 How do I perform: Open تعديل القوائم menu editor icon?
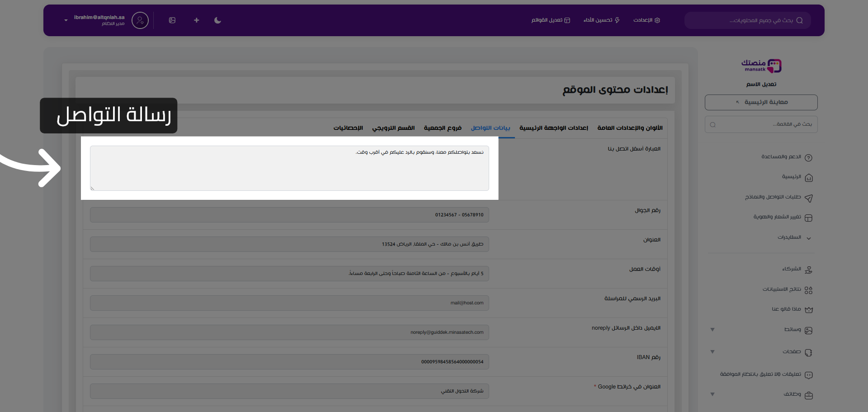point(551,20)
